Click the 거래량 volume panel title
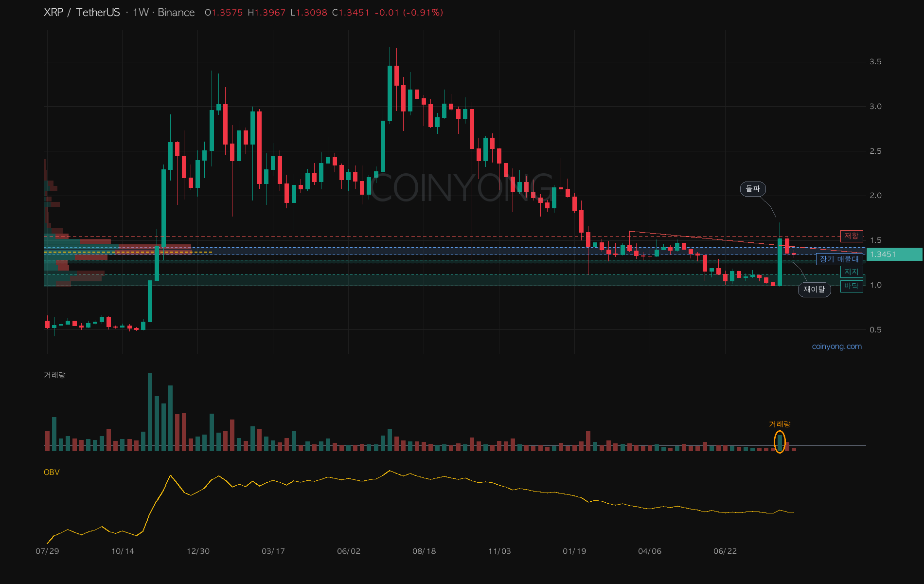The width and height of the screenshot is (924, 584). pos(54,375)
